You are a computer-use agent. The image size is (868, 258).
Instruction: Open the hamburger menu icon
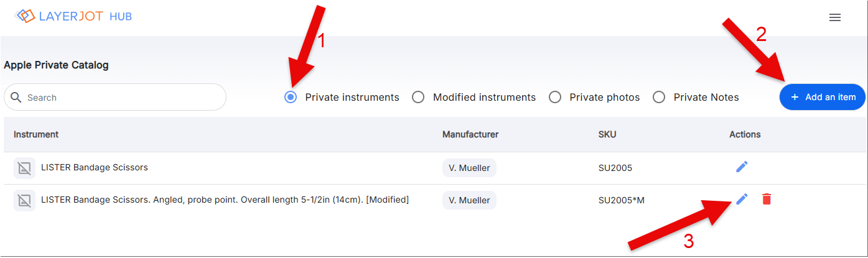[x=835, y=17]
